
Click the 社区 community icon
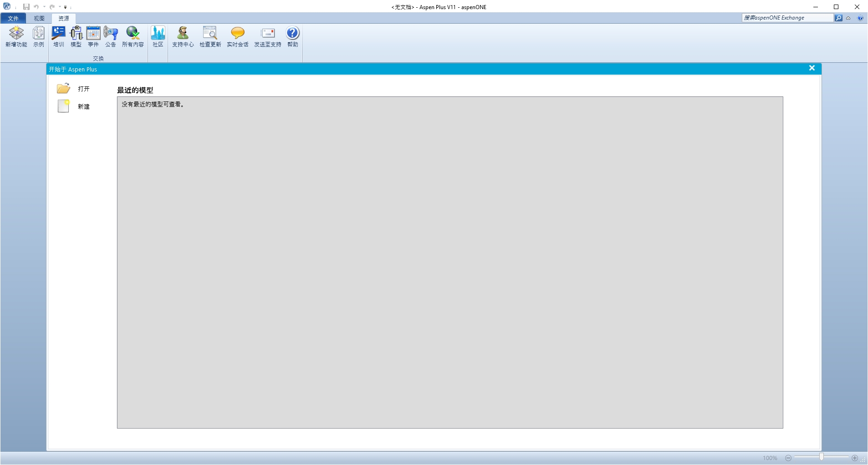pos(158,36)
